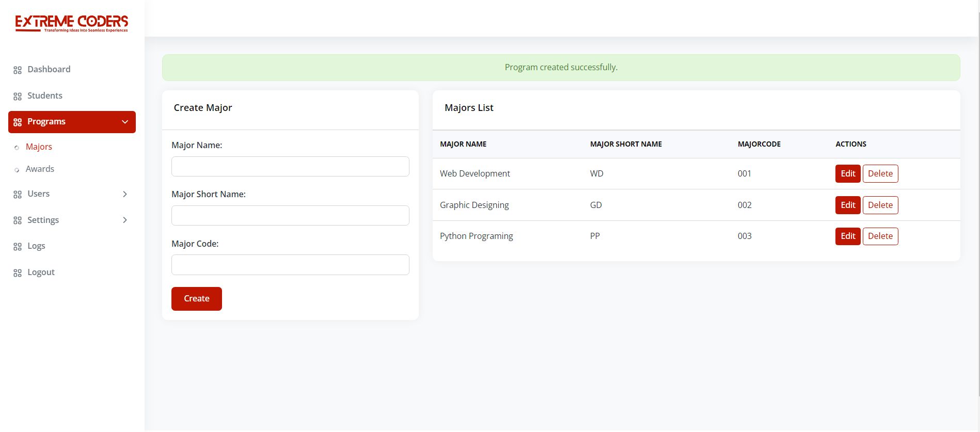Focus the Major Name input field
980x432 pixels.
(290, 167)
